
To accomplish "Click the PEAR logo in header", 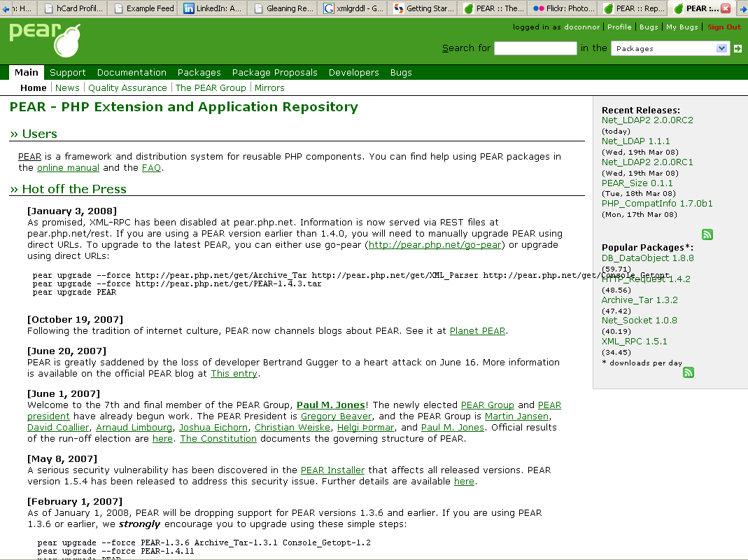I will click(45, 40).
